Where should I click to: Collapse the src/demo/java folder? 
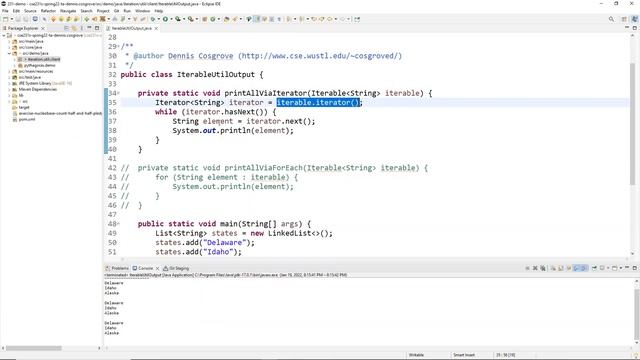pyautogui.click(x=9, y=53)
